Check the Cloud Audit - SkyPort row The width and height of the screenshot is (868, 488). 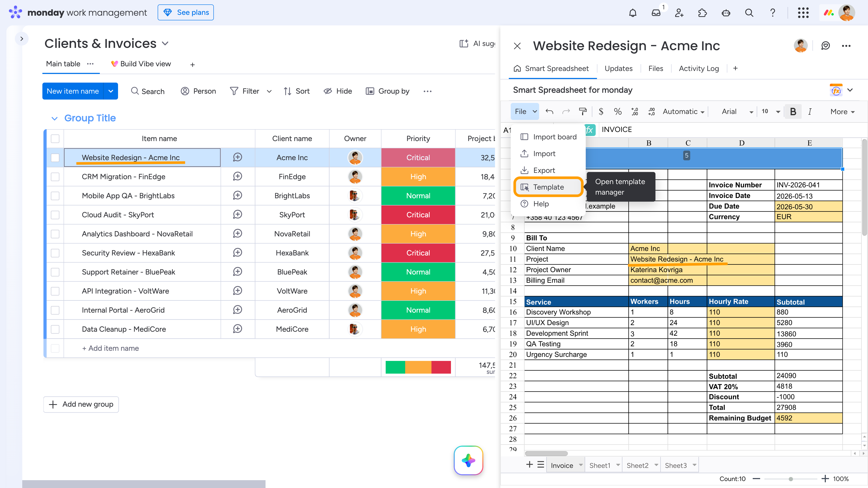tap(55, 215)
